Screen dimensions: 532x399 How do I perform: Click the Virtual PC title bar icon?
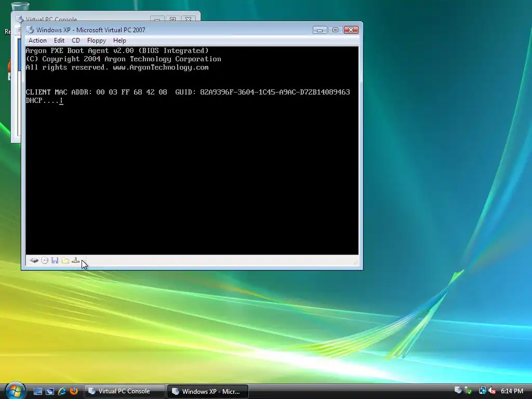(x=30, y=30)
